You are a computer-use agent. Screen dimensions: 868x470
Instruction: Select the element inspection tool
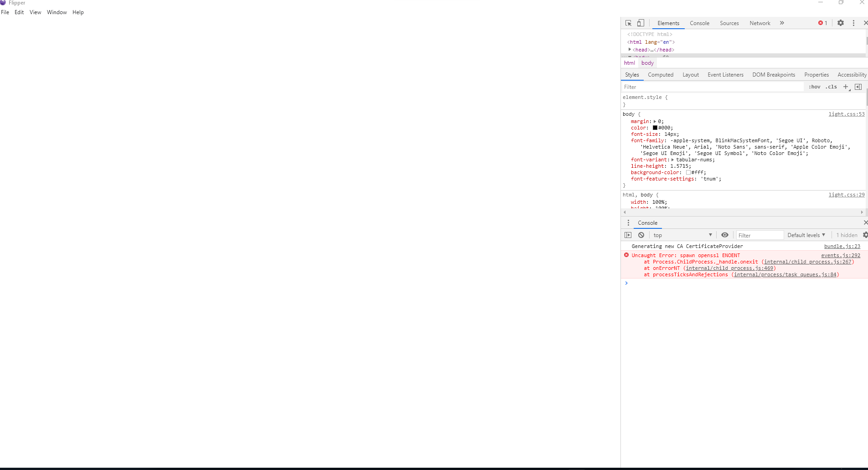pyautogui.click(x=628, y=23)
